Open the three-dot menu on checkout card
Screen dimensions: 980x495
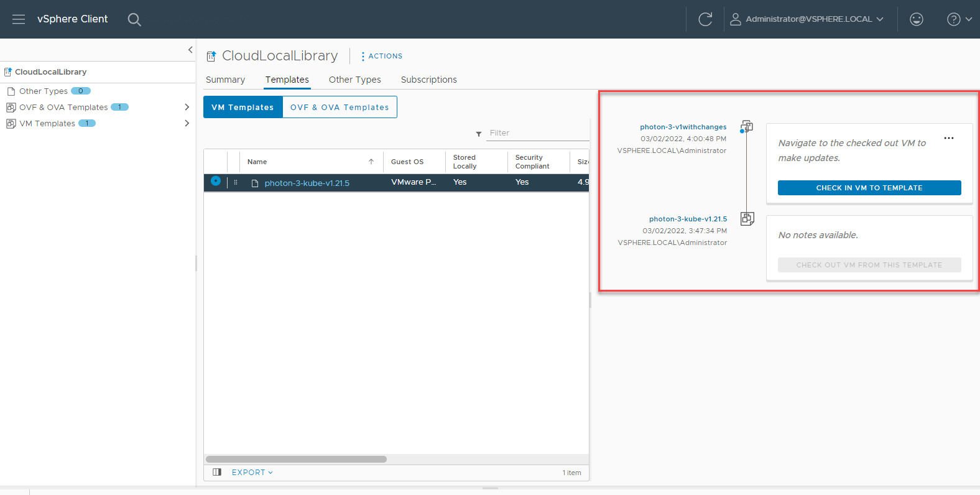[949, 138]
